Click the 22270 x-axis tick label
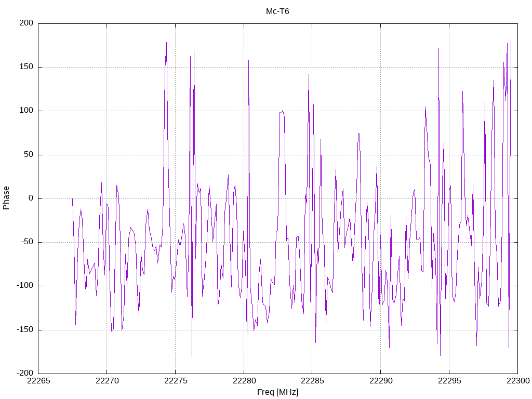Image resolution: width=532 pixels, height=399 pixels. [107, 381]
